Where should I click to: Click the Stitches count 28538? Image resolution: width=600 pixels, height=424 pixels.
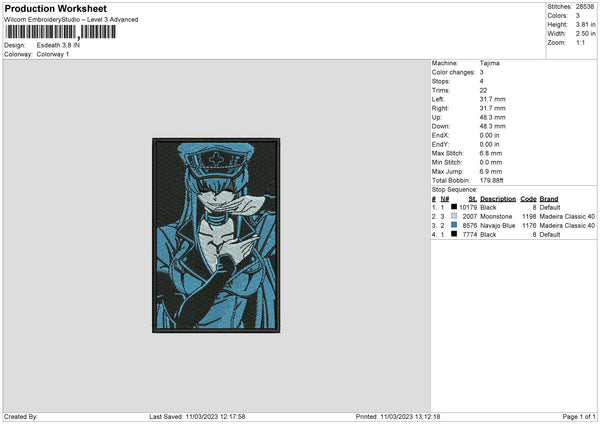pyautogui.click(x=585, y=7)
